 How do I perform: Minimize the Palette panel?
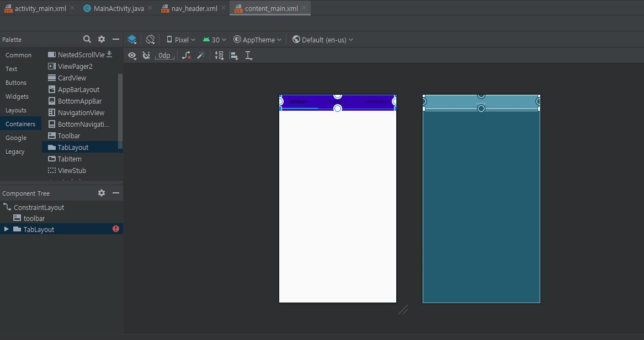click(116, 39)
